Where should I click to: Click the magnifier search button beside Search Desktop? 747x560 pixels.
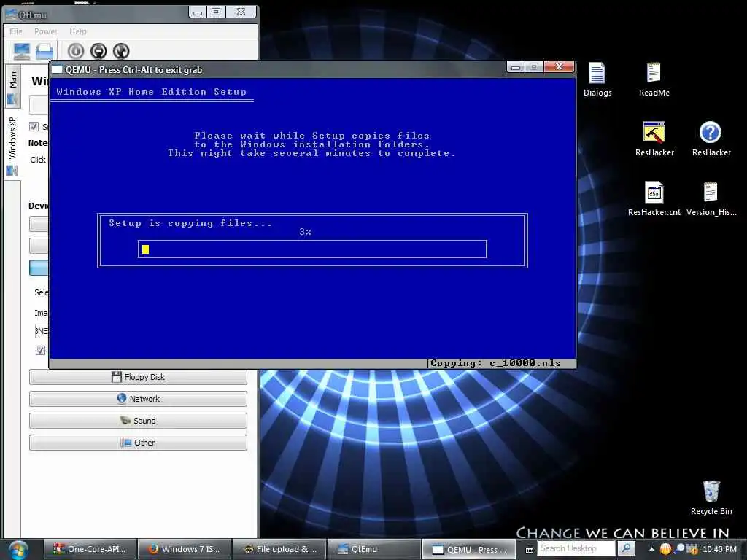point(627,548)
